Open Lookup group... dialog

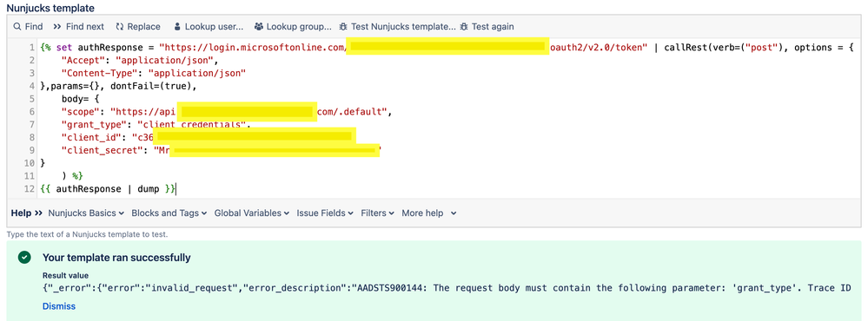(293, 27)
